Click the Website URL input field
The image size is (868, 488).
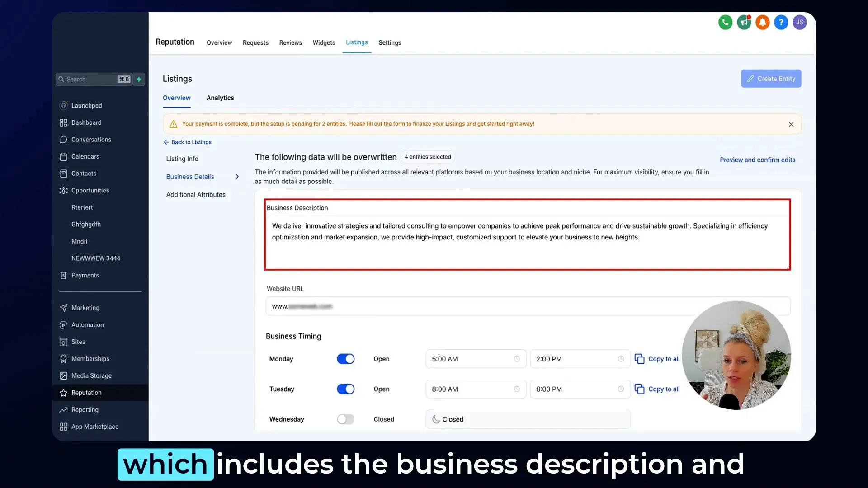[x=528, y=306]
